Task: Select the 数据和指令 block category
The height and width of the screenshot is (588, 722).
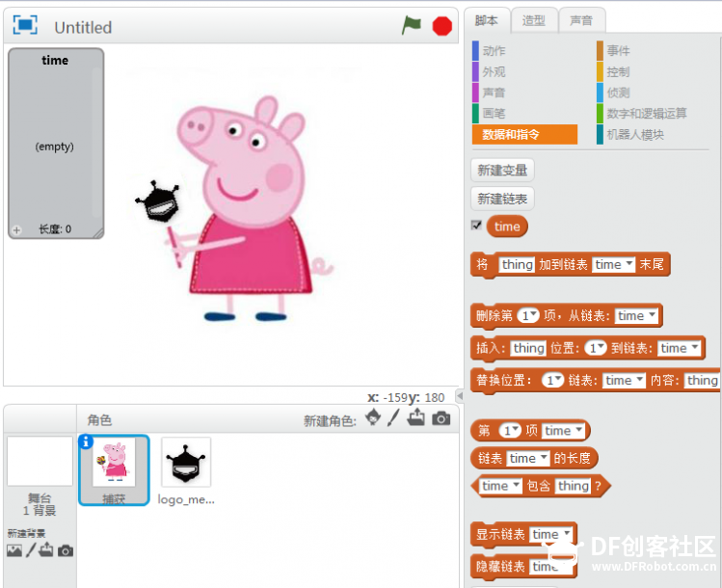Action: [524, 134]
